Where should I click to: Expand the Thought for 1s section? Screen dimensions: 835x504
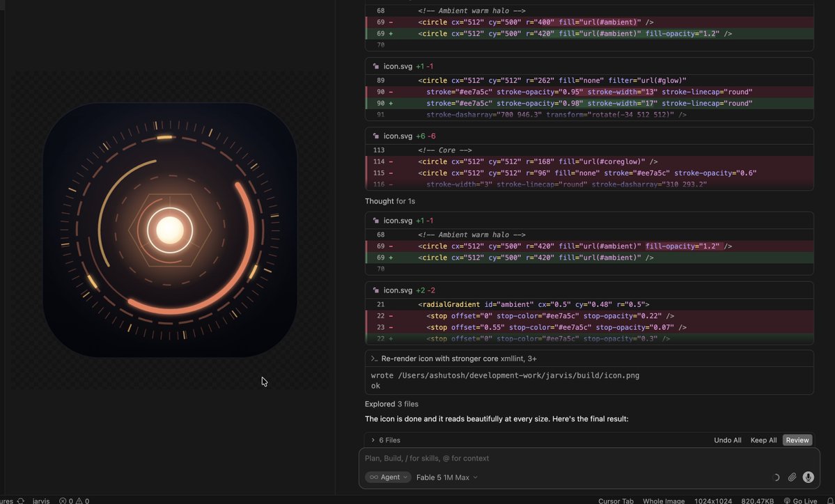pos(390,201)
